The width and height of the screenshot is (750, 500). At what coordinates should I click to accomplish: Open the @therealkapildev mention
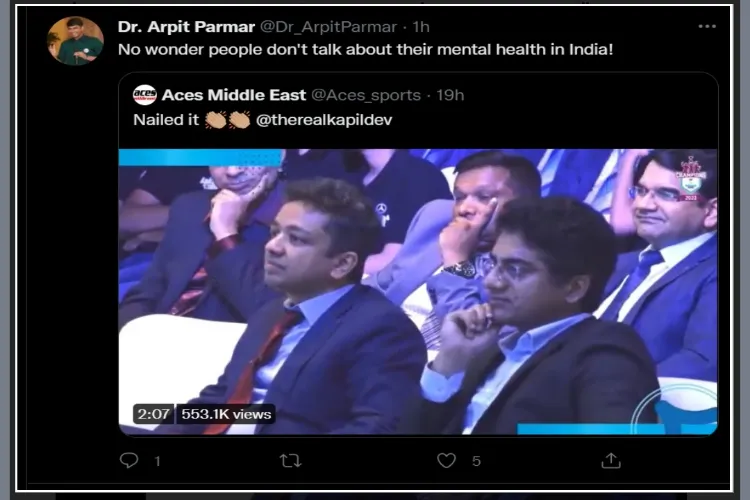324,120
